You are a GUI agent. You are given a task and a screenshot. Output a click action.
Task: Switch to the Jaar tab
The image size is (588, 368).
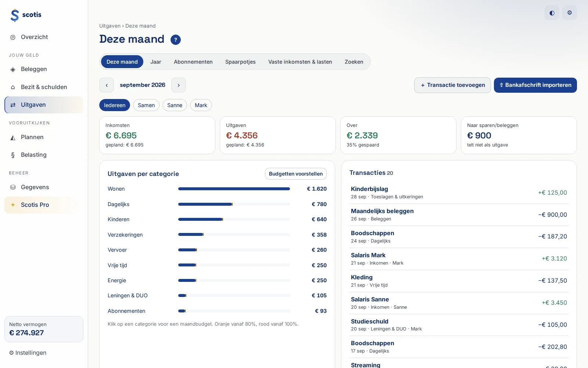click(156, 62)
